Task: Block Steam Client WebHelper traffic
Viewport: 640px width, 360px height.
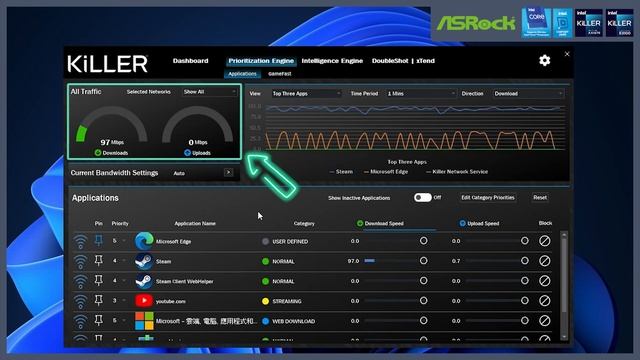Action: (544, 281)
